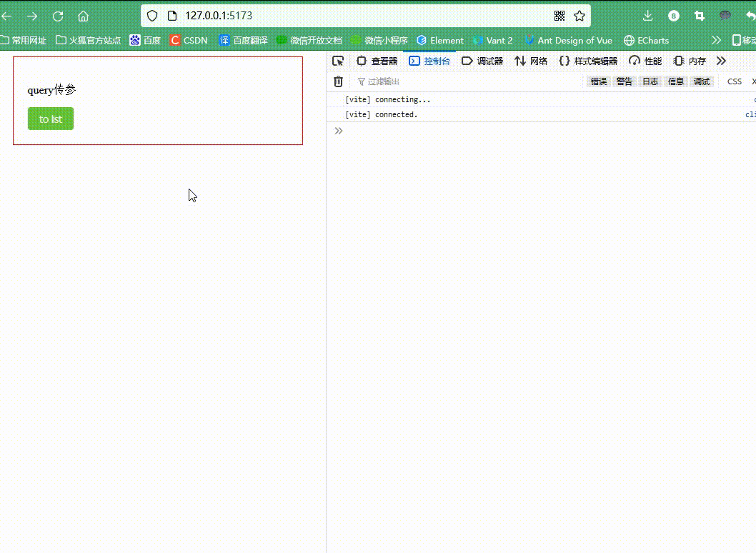This screenshot has height=553, width=756.
Task: Show tracking protection shield info
Action: 152,16
